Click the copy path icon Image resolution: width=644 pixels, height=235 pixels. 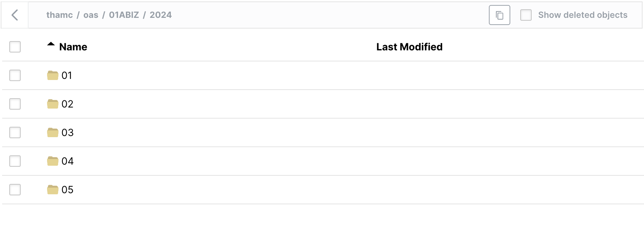499,15
